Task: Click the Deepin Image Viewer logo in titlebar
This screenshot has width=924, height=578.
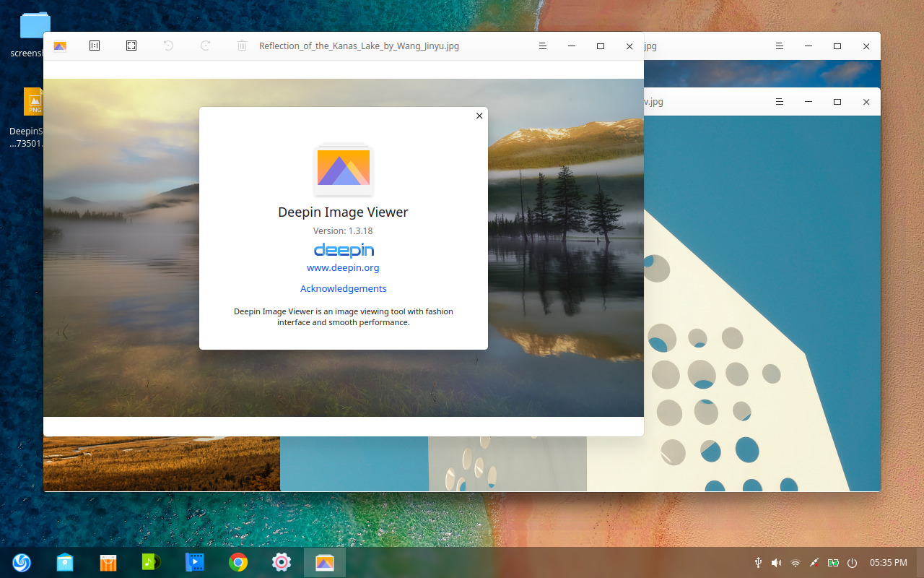Action: pos(60,46)
